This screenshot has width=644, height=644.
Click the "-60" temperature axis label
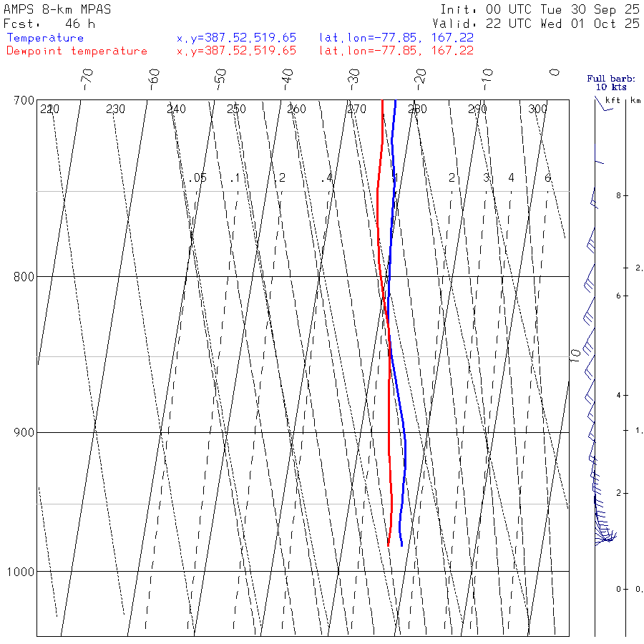click(154, 79)
